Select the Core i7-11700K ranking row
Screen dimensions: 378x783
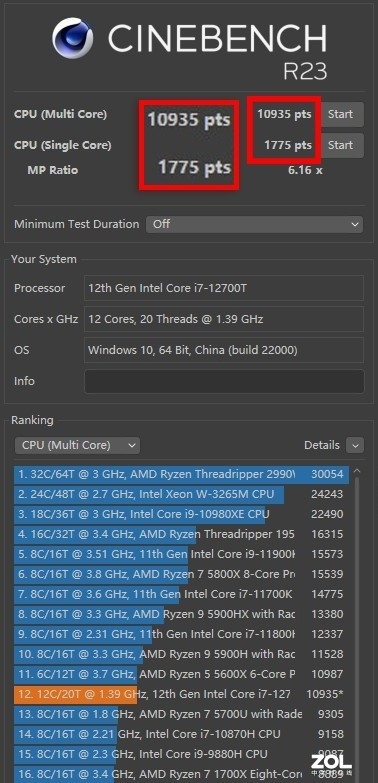click(x=181, y=594)
